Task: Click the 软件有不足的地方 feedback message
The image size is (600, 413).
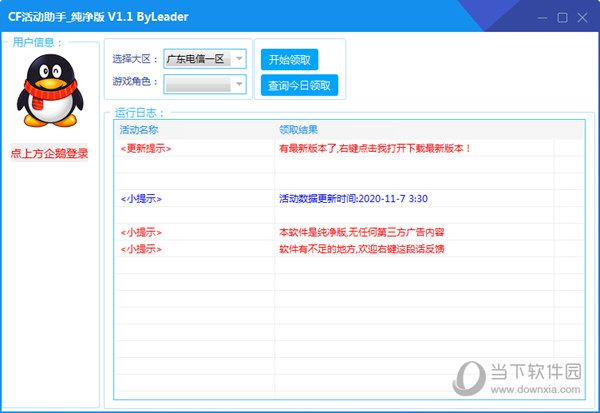Action: click(x=362, y=249)
